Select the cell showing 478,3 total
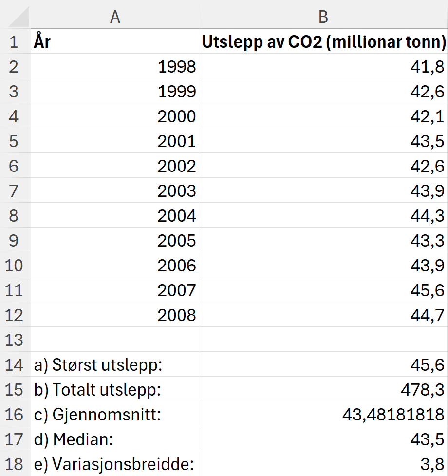This screenshot has width=448, height=476. click(x=323, y=389)
